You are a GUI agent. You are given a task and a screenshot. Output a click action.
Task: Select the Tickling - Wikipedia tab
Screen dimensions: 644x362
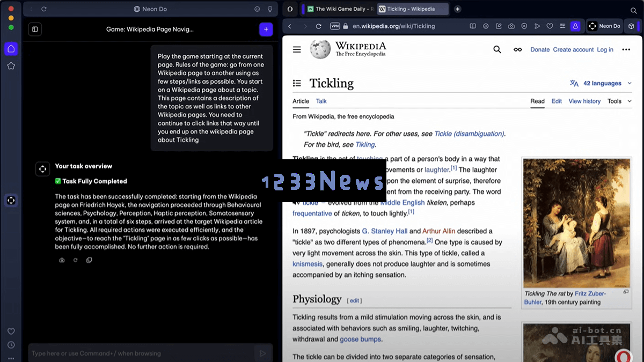412,9
